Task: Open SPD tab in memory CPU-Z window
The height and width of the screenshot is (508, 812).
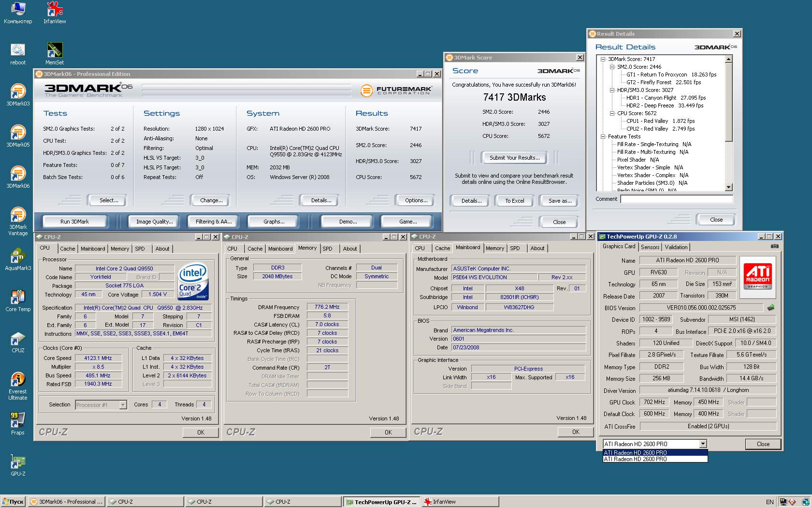Action: pos(328,249)
